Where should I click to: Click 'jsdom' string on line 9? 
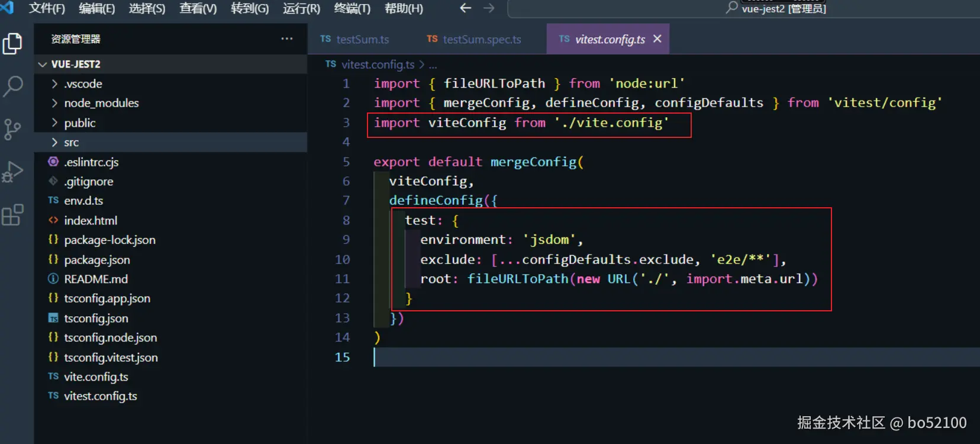(549, 240)
